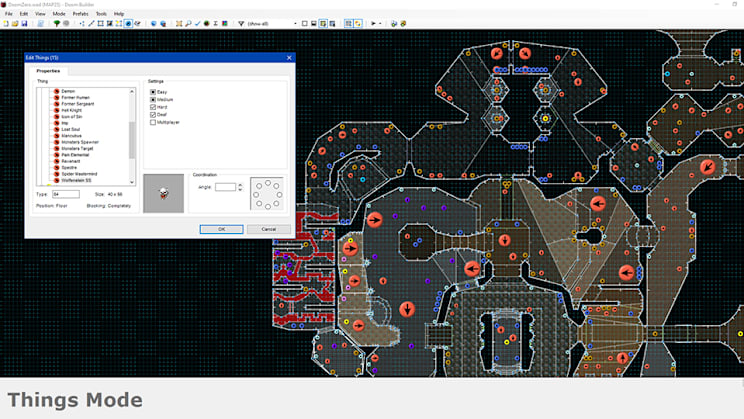Click the blue-and-red sphere toolbar icon
The image size is (744, 419).
163,23
